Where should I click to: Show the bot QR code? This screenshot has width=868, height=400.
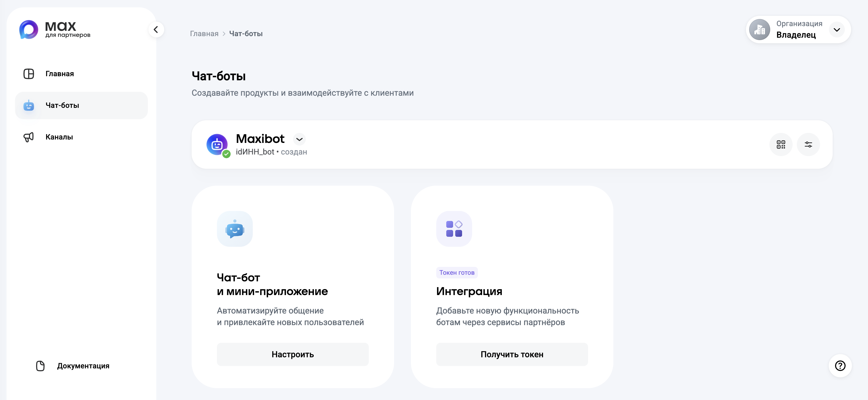pos(781,144)
